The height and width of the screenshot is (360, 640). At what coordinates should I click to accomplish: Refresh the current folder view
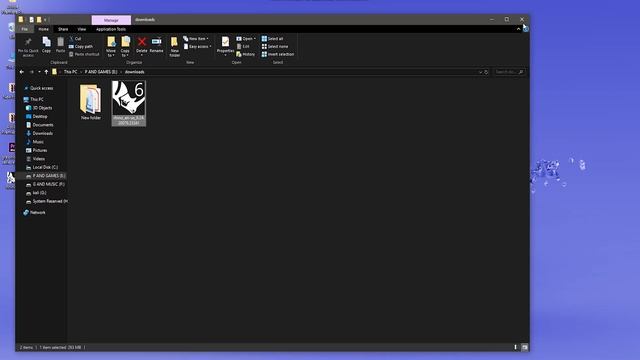coord(486,72)
